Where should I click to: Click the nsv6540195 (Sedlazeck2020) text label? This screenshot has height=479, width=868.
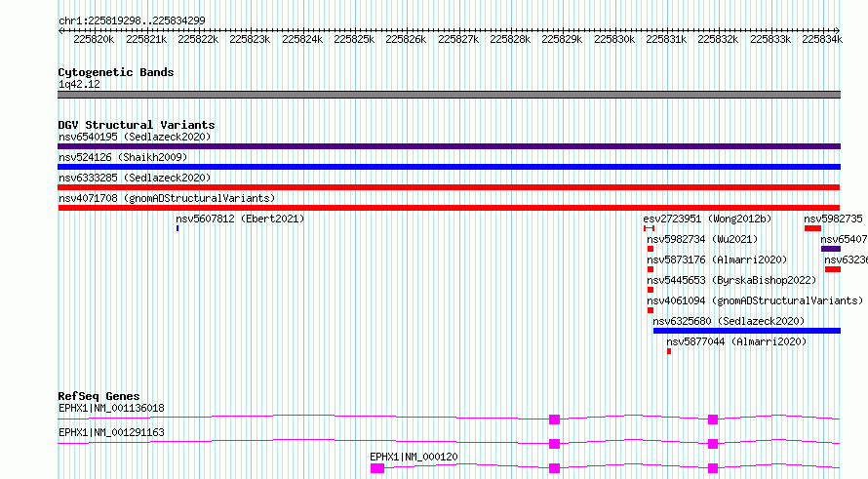click(x=135, y=137)
